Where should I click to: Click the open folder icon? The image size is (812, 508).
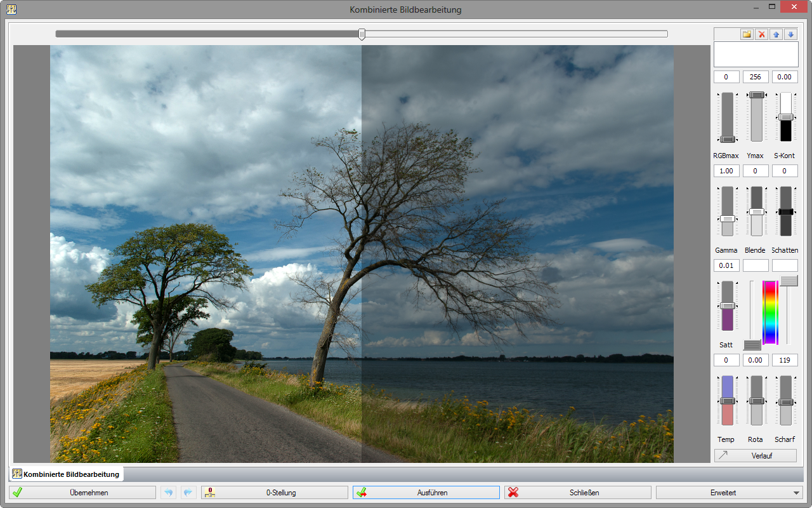(x=747, y=34)
